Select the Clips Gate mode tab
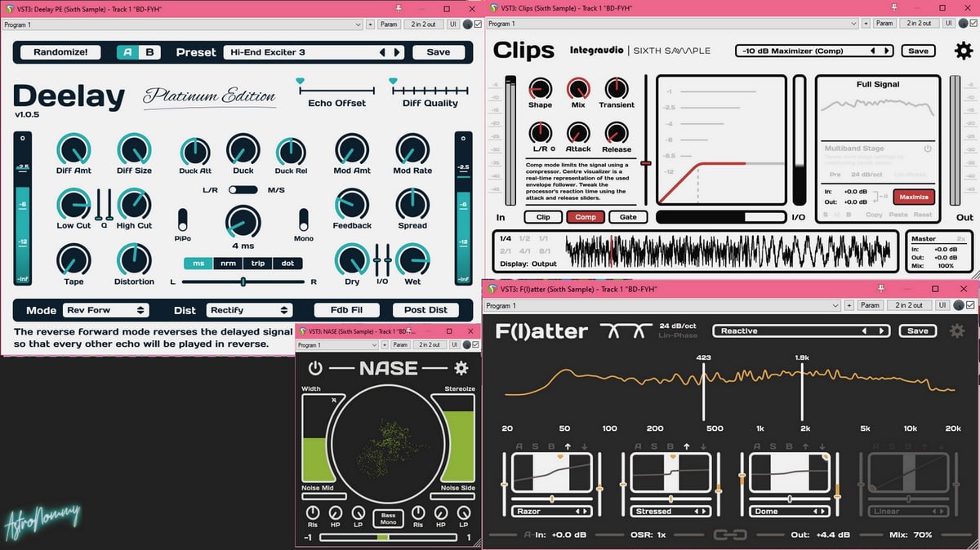Viewport: 980px width, 550px height. point(629,217)
